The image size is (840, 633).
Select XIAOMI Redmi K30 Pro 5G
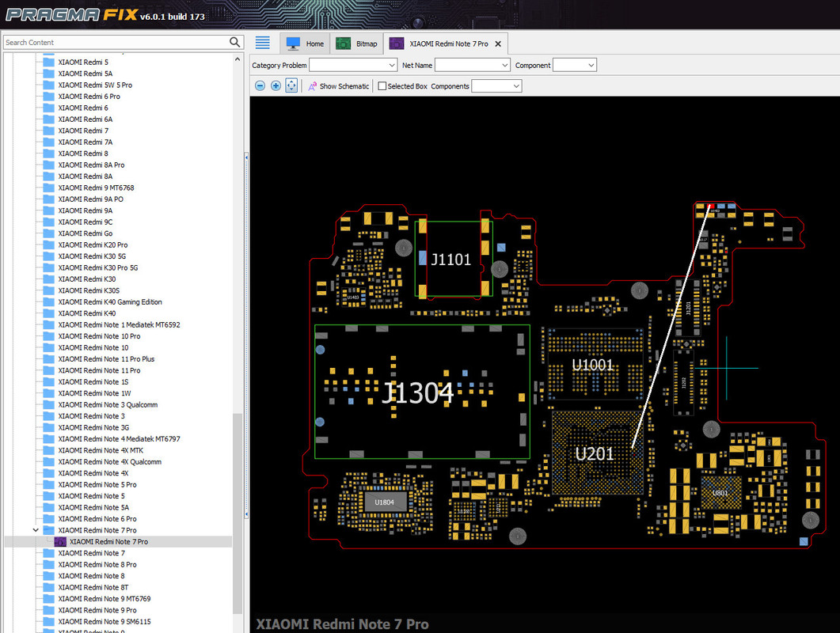[x=98, y=267]
